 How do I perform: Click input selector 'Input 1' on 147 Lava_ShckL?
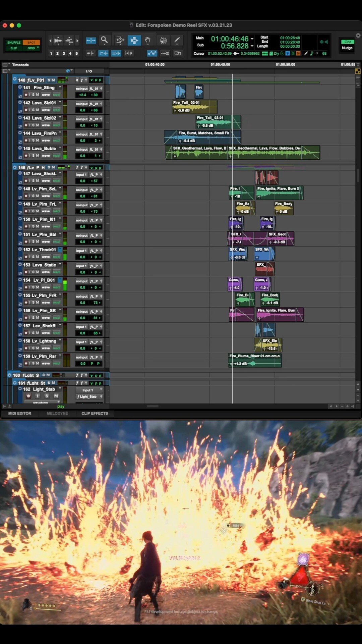81,174
